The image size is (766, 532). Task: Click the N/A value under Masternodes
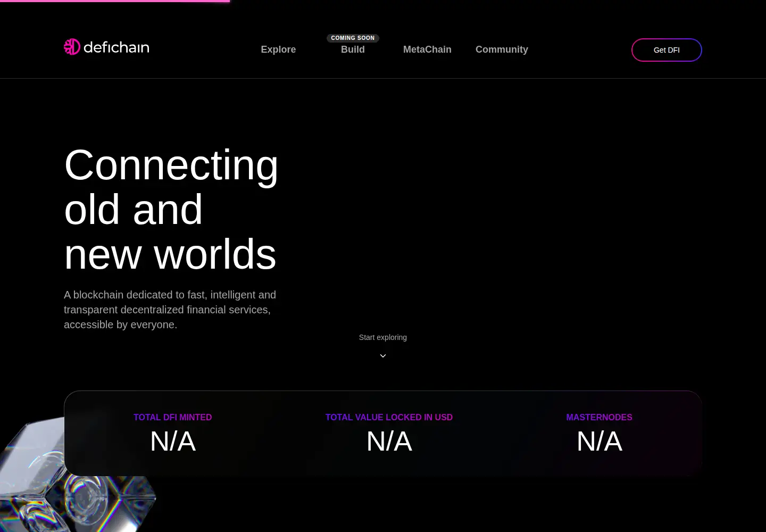point(599,442)
